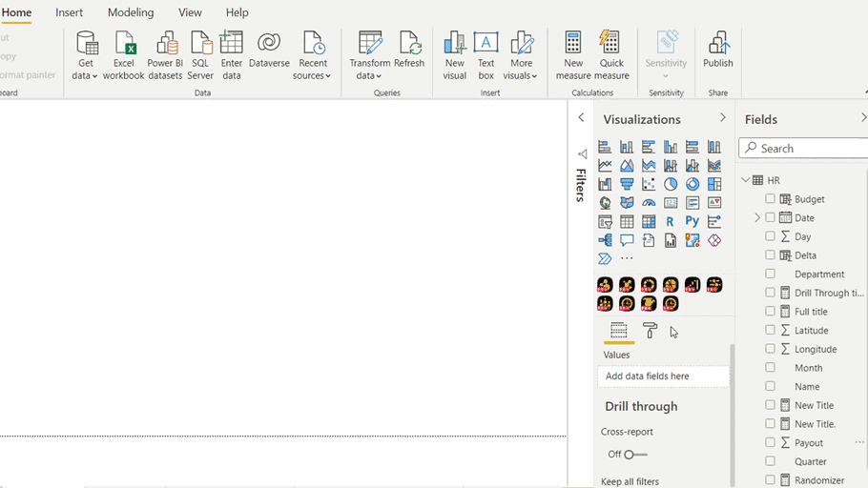
Task: Turn on Cross-report drill through toggle
Action: coord(634,455)
